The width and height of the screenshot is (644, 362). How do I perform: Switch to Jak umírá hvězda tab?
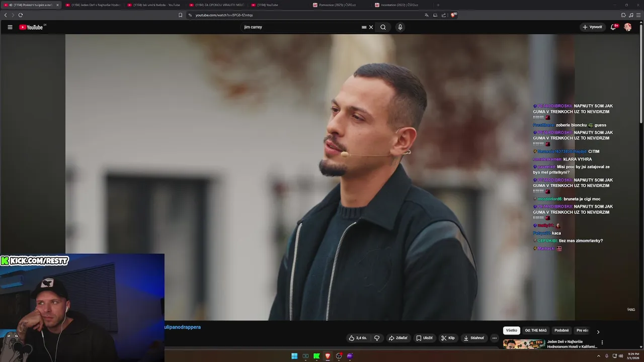pos(155,5)
